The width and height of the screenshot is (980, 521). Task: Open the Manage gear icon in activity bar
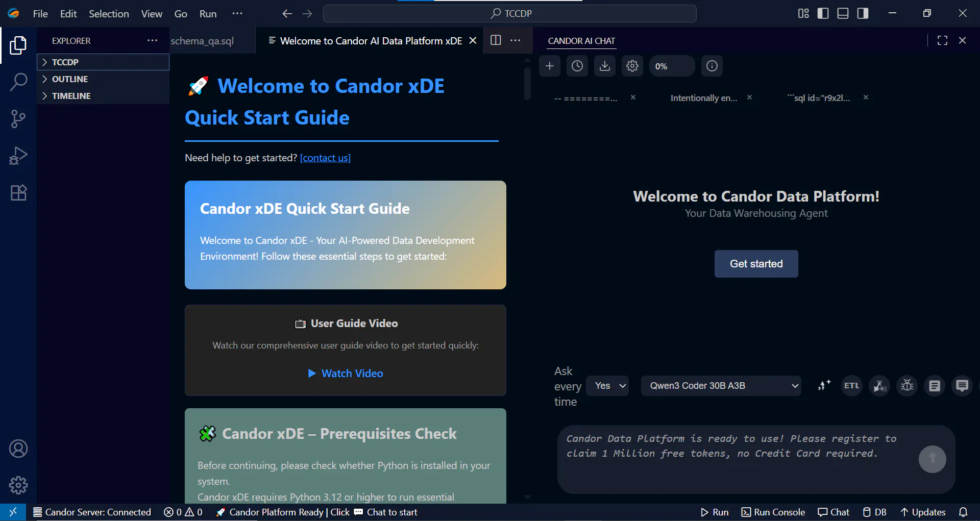point(18,485)
